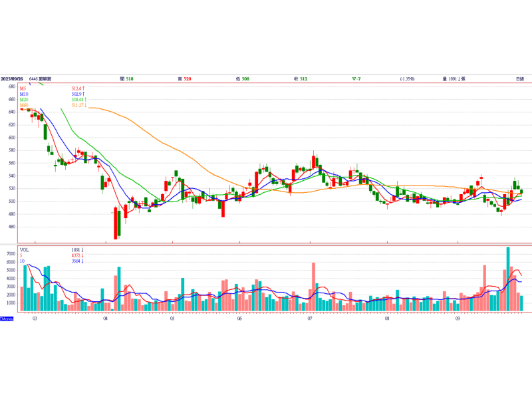Click the 6446 stock code in the header
Image resolution: width=532 pixels, height=399 pixels.
pos(33,79)
